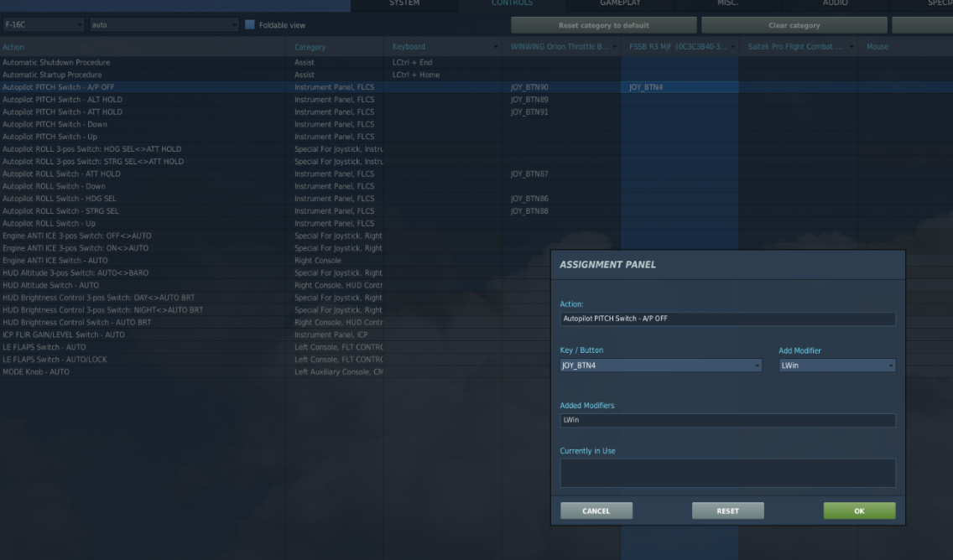This screenshot has width=953, height=560.
Task: Click the Clear category button
Action: tap(794, 25)
